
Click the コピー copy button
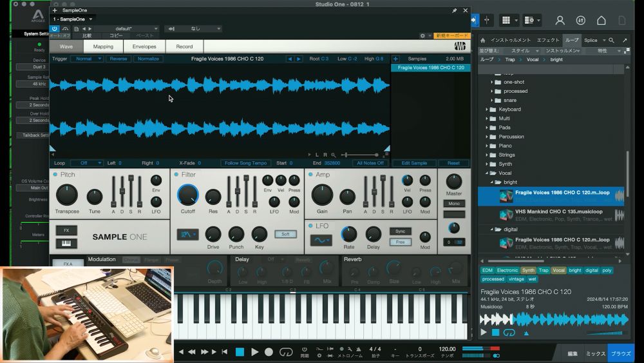[116, 35]
